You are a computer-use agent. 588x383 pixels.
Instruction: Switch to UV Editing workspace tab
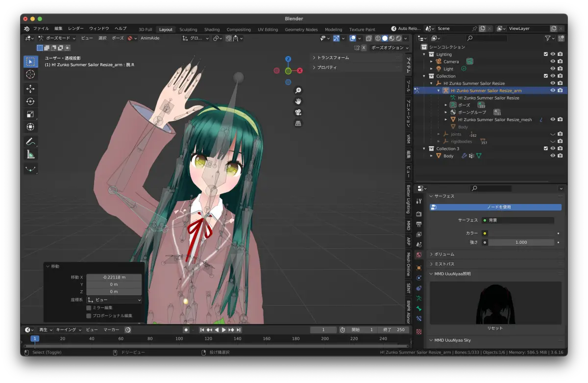point(268,29)
